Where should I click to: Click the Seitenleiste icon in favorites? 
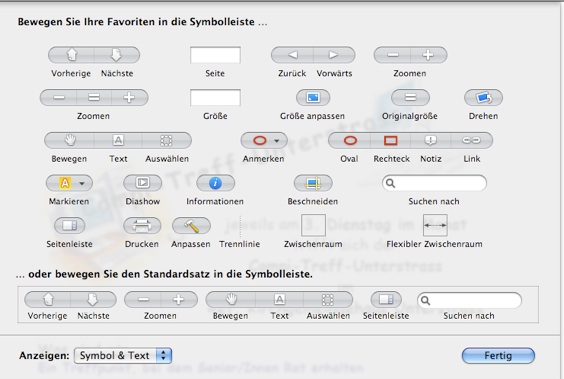coord(69,225)
